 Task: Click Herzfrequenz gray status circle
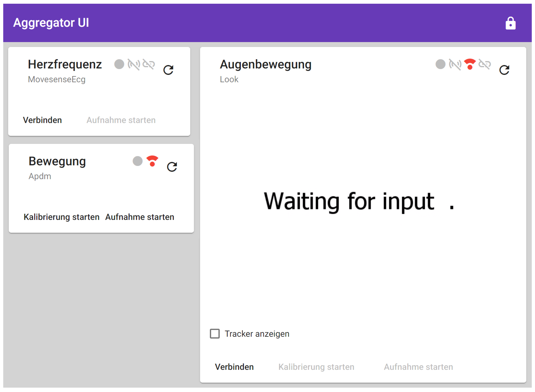[x=119, y=64]
